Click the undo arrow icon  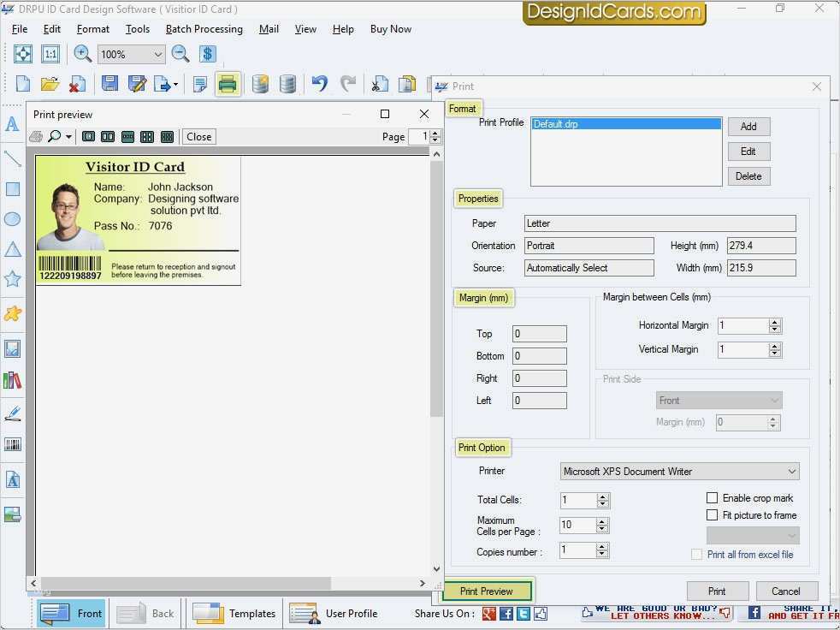point(319,84)
